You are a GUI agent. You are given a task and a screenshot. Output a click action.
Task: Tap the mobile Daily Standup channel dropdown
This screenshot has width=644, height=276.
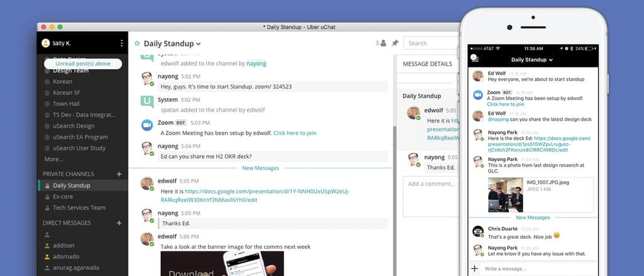pos(531,60)
